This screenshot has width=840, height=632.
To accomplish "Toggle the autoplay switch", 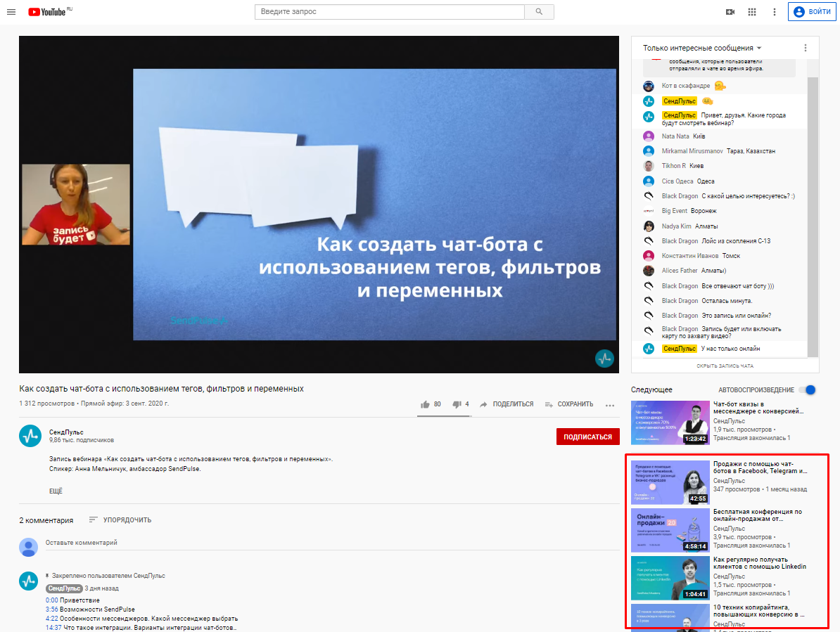I will coord(808,389).
